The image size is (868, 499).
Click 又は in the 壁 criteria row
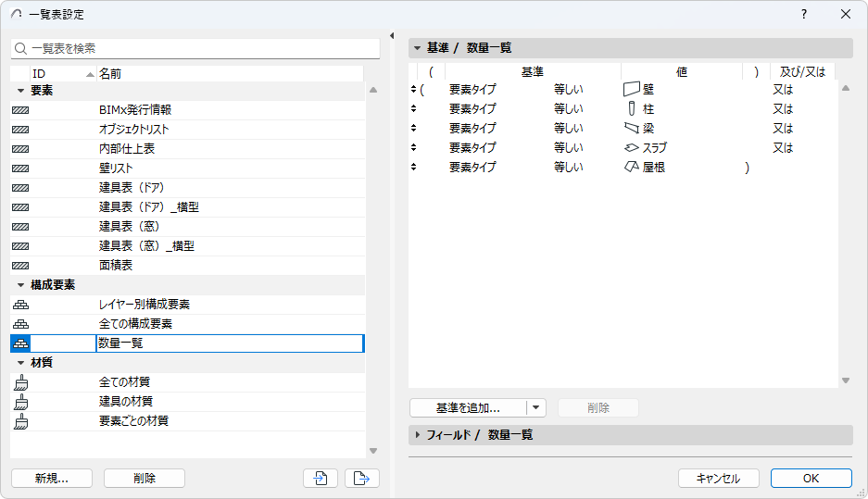[783, 89]
